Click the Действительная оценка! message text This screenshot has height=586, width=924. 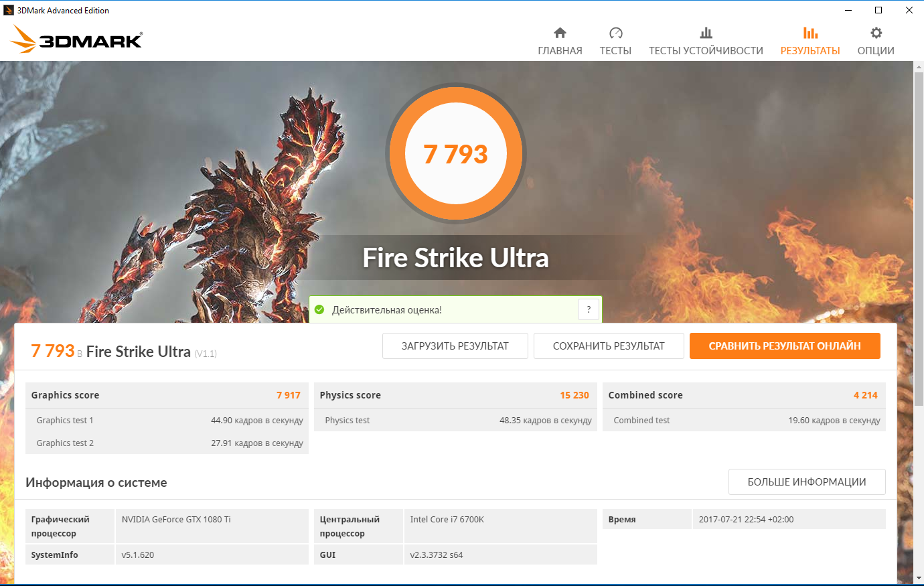[387, 310]
